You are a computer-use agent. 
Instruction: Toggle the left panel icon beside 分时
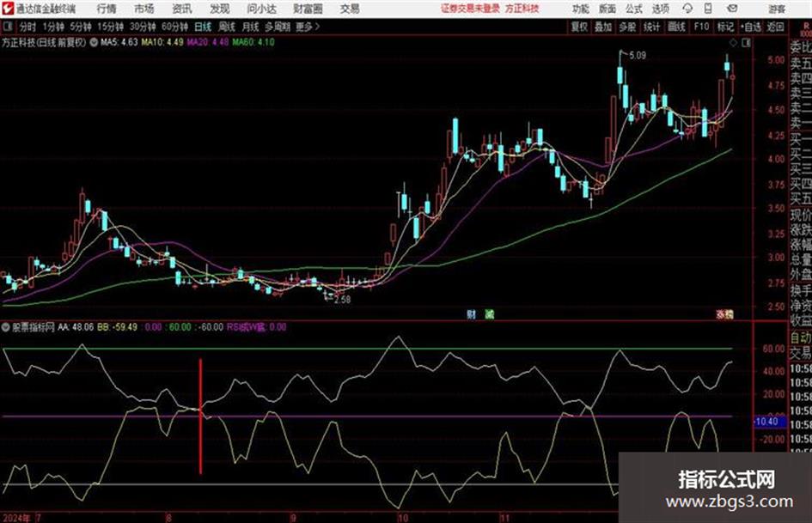click(8, 27)
